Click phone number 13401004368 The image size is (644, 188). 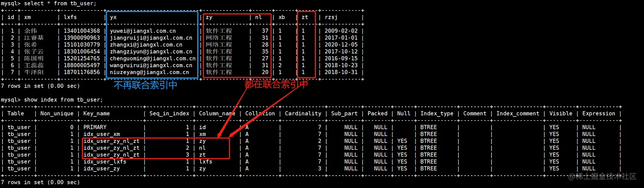82,31
